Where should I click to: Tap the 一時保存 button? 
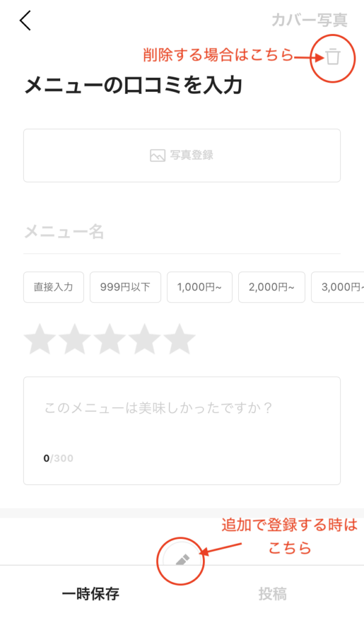tap(91, 594)
